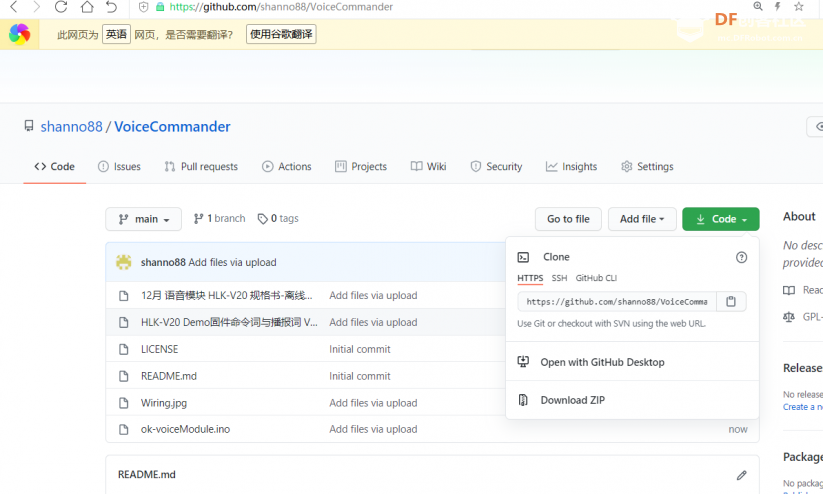823x494 pixels.
Task: Click the watch eye button at right edge
Action: click(x=815, y=127)
